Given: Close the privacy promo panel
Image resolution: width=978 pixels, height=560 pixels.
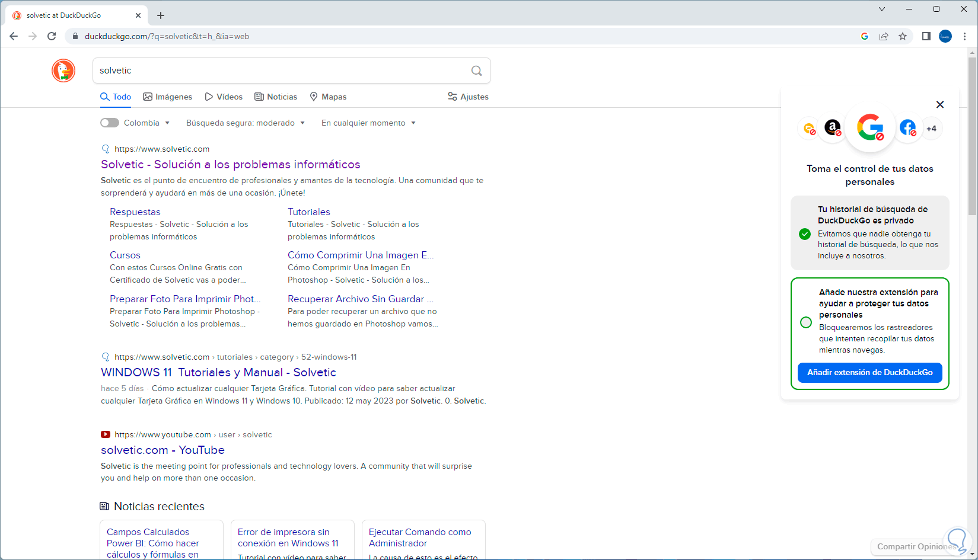Looking at the screenshot, I should pos(940,104).
